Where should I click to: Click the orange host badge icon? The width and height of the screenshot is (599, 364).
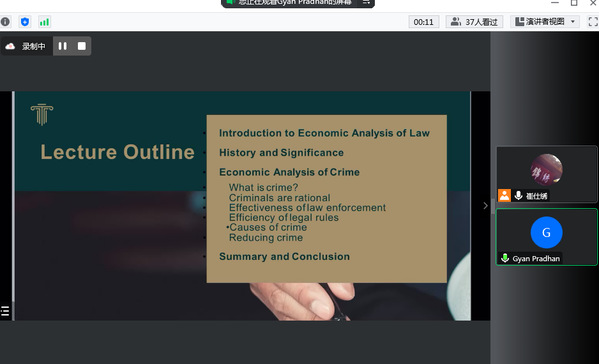pyautogui.click(x=504, y=196)
